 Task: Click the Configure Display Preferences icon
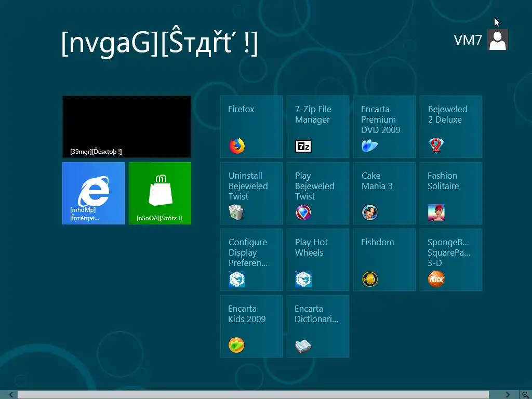[237, 279]
